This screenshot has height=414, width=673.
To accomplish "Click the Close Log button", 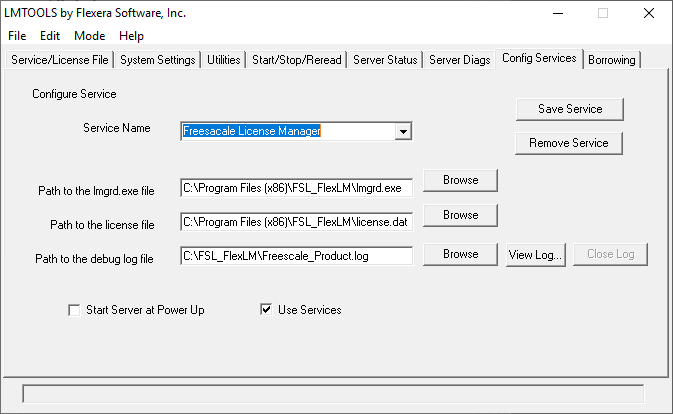I will pos(610,254).
